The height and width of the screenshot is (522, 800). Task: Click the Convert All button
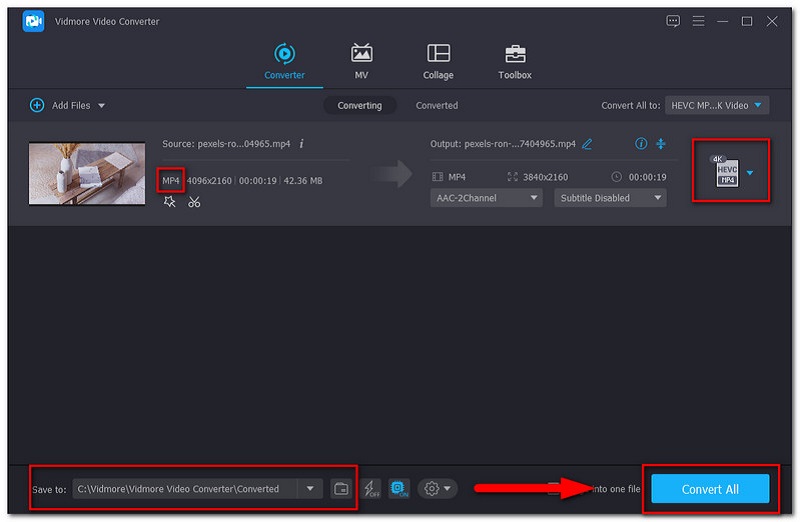[x=710, y=488]
